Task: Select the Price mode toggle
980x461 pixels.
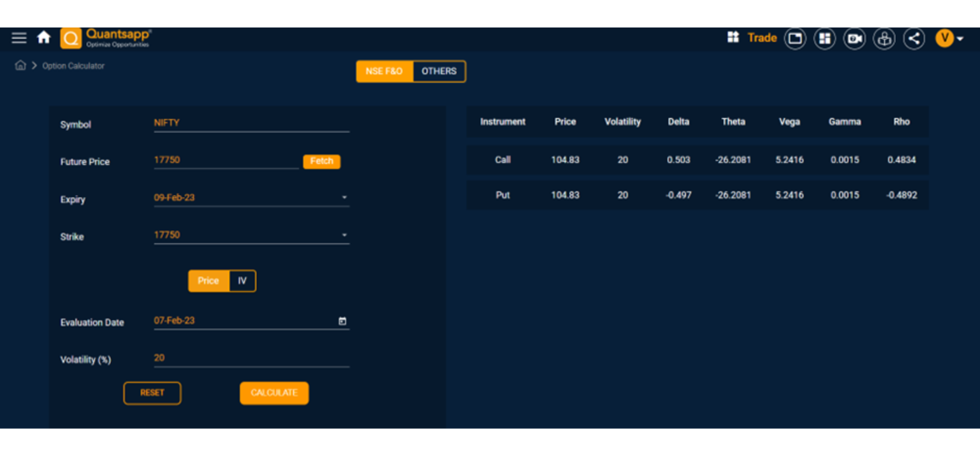Action: pyautogui.click(x=209, y=281)
